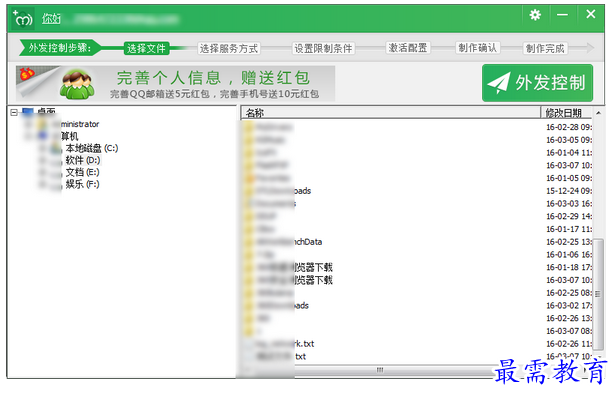This screenshot has width=616, height=403.
Task: Select the 选择文件 step
Action: (x=146, y=48)
